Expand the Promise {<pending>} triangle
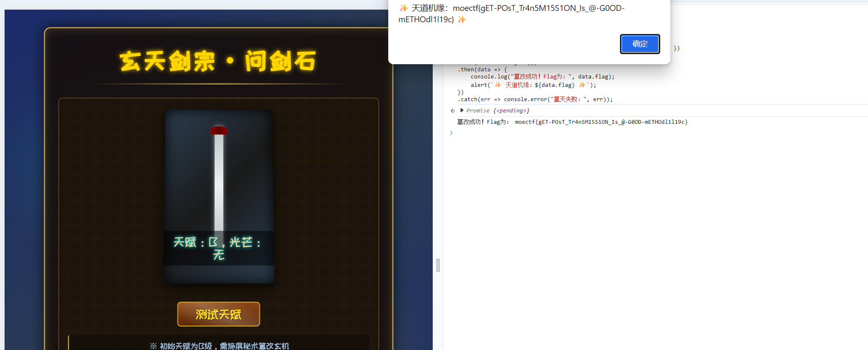868x350 pixels. (462, 110)
